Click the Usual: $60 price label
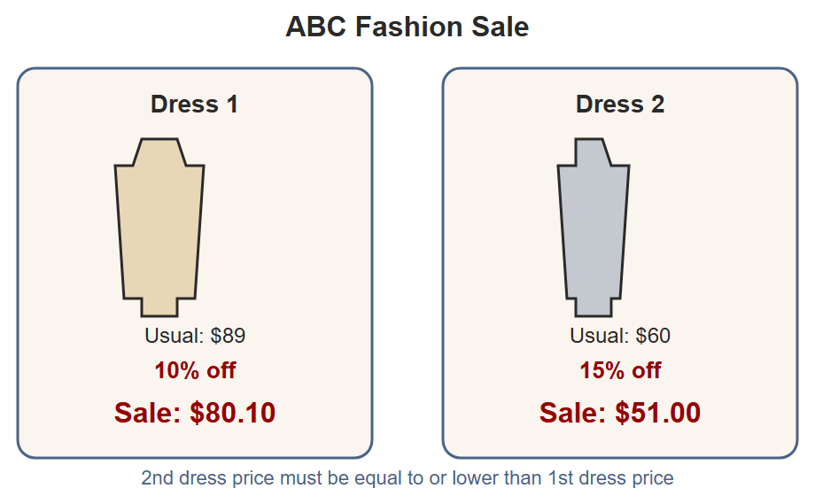Screen dimensions: 815x504 tap(619, 336)
